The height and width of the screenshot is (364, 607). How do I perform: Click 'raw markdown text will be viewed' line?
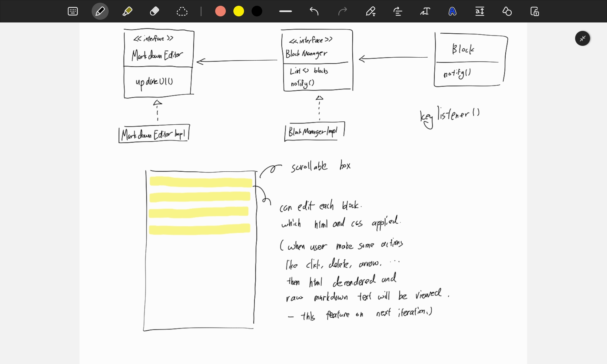367,295
